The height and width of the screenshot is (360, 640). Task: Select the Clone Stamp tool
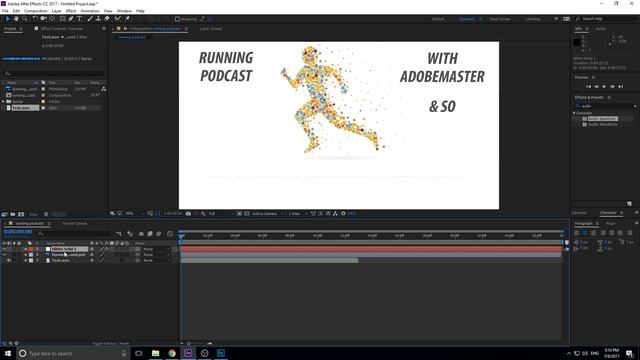[98, 19]
